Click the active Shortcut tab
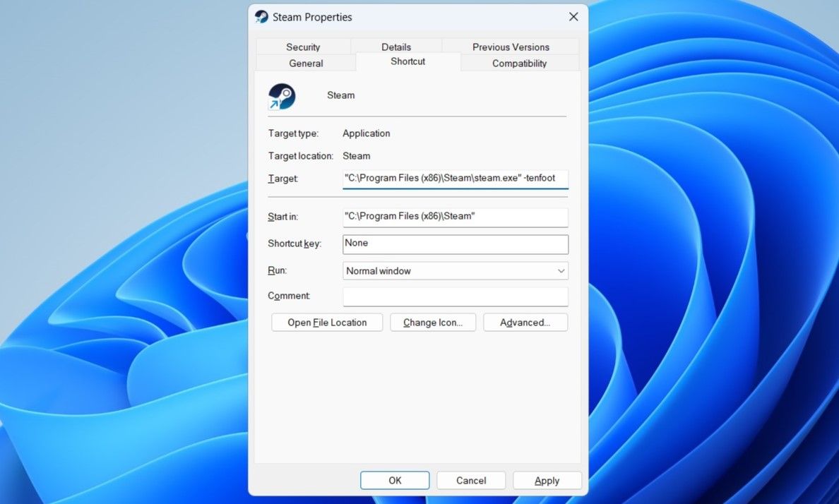This screenshot has height=504, width=839. 407,61
